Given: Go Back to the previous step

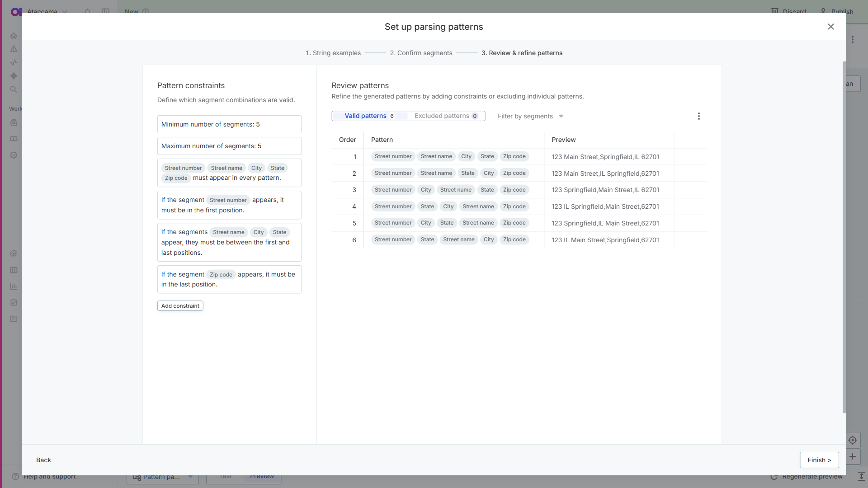Looking at the screenshot, I should pyautogui.click(x=43, y=460).
